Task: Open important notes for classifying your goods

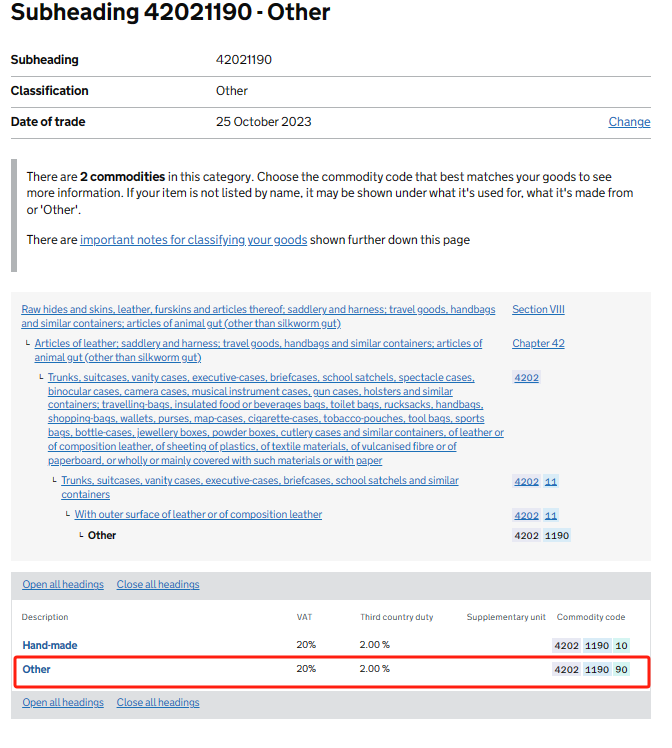Action: [x=193, y=240]
